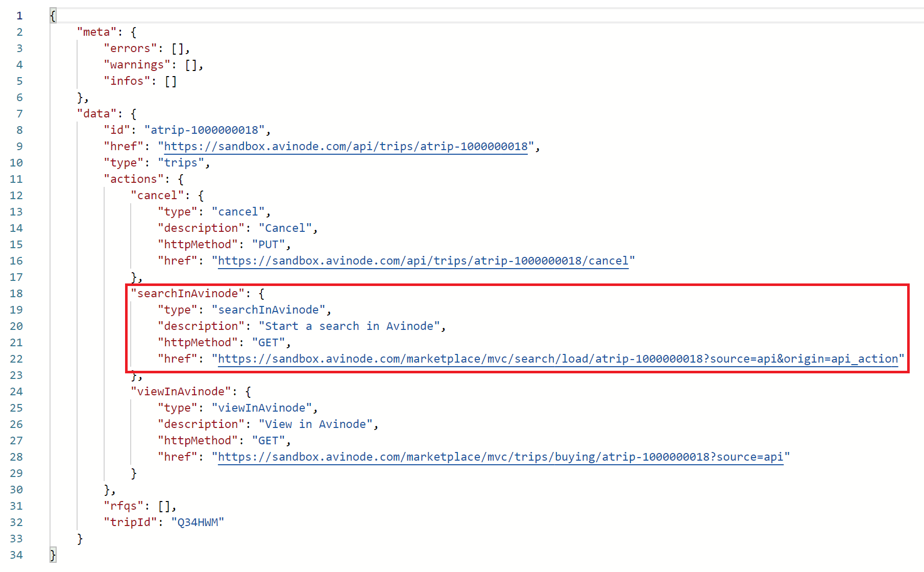Click the "viewInAvinode" object key
Screen dimensions: 924x572
coord(181,392)
